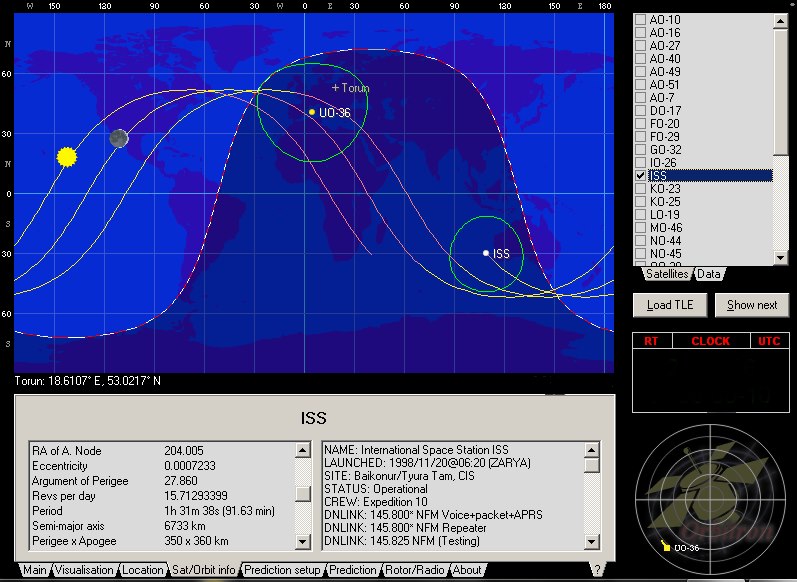Click the orbit data scrollbar thumb
Viewport: 797px width, 582px height.
pyautogui.click(x=302, y=494)
